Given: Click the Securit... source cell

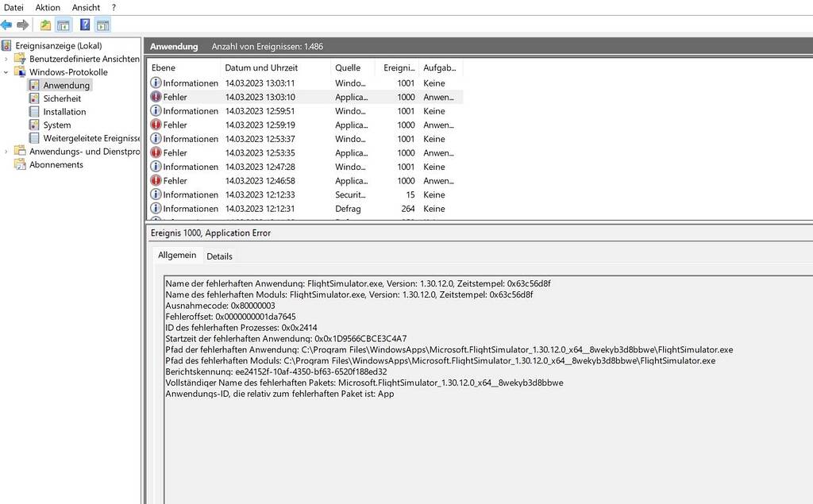Looking at the screenshot, I should coord(350,194).
